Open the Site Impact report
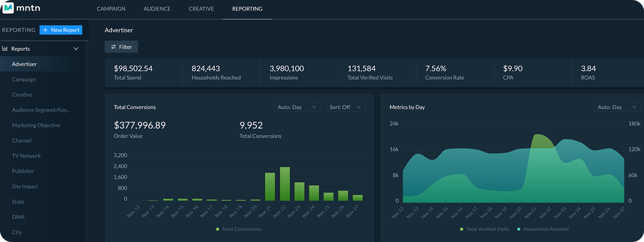The image size is (644, 242). tap(25, 186)
